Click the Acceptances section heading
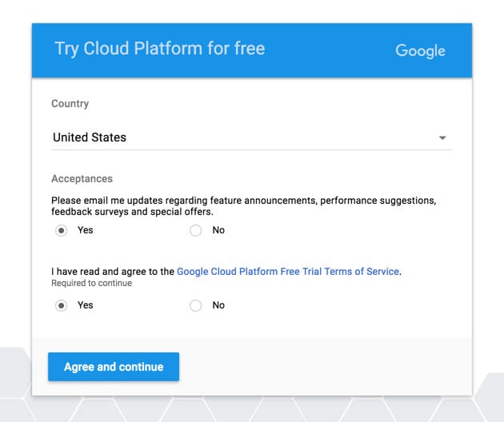The width and height of the screenshot is (504, 422). pos(82,178)
